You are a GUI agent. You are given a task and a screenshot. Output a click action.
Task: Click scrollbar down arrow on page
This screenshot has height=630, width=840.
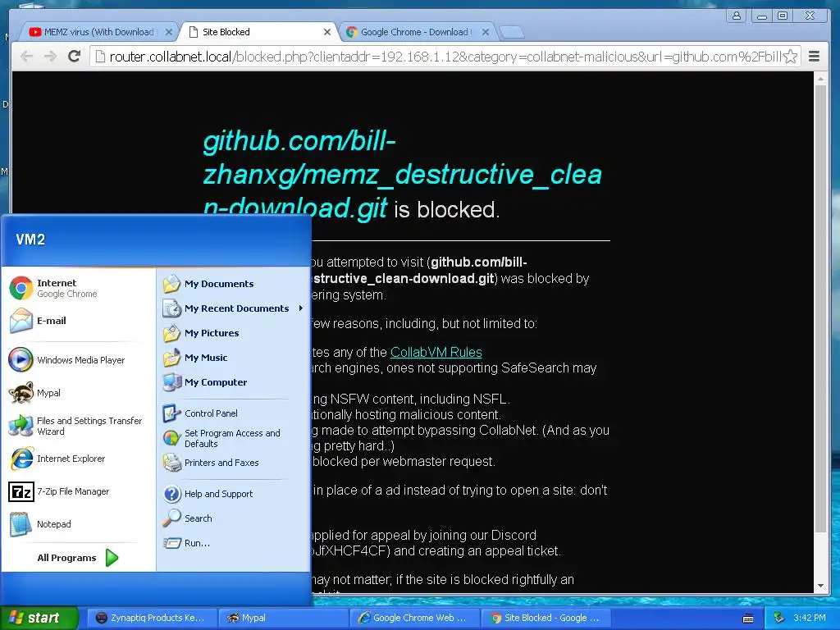[820, 586]
